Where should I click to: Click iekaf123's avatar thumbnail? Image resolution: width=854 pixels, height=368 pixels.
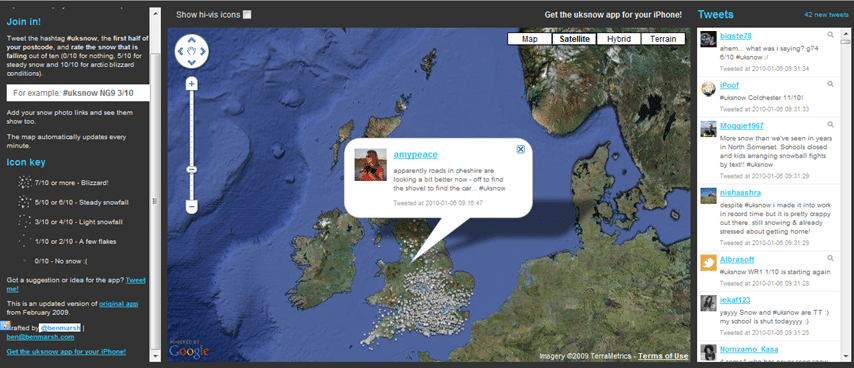[x=708, y=303]
